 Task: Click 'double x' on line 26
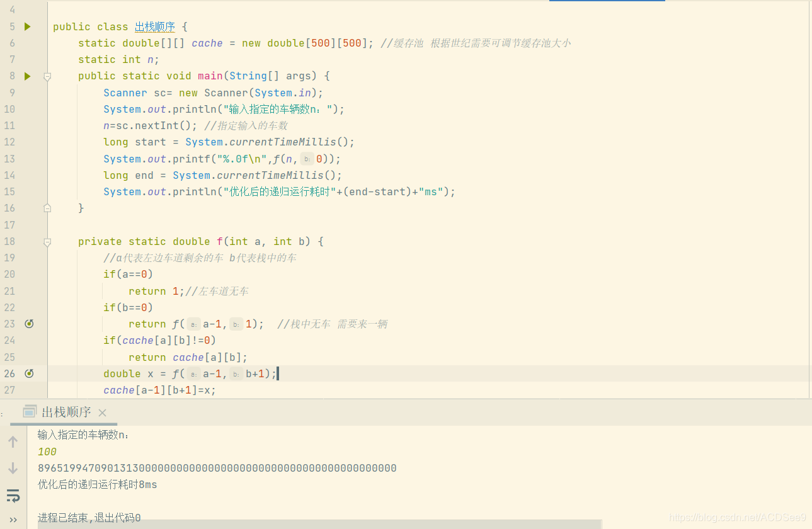tap(129, 373)
